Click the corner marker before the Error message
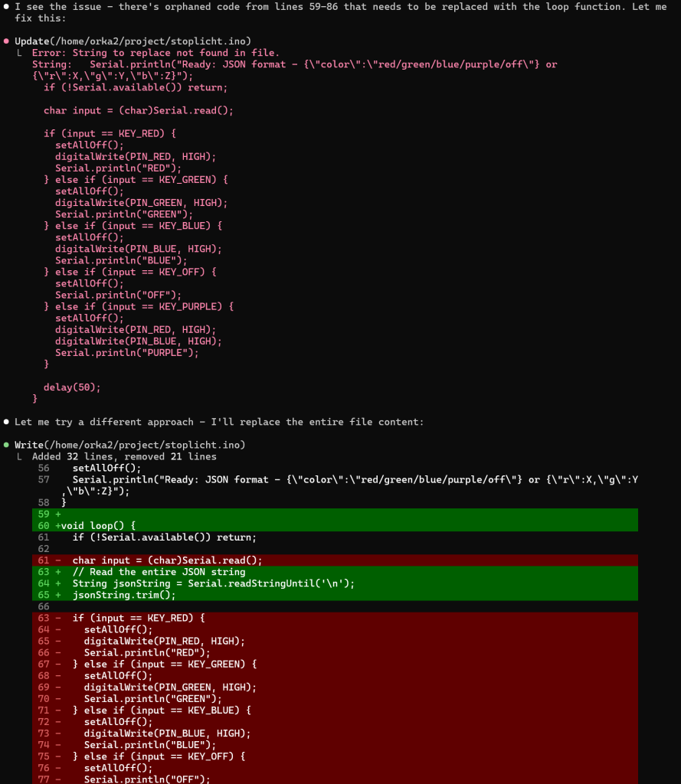This screenshot has width=681, height=784. click(x=20, y=53)
